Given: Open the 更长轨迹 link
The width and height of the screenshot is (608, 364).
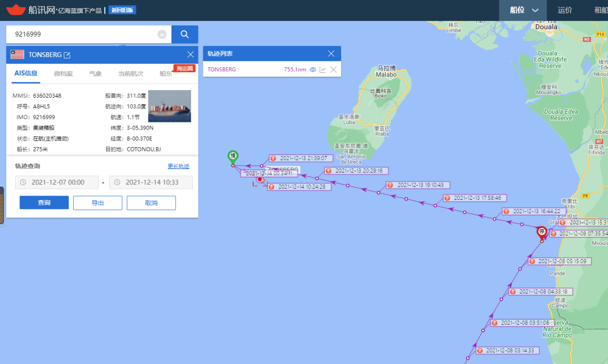Looking at the screenshot, I should click(x=178, y=167).
